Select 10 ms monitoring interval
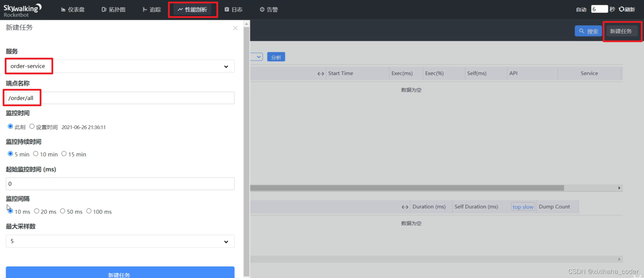This screenshot has width=644, height=278. tap(10, 211)
